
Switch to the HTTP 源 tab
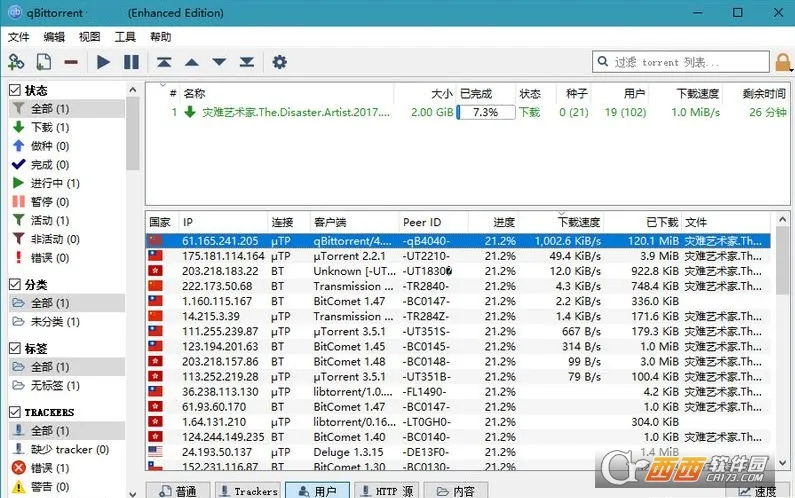(385, 490)
